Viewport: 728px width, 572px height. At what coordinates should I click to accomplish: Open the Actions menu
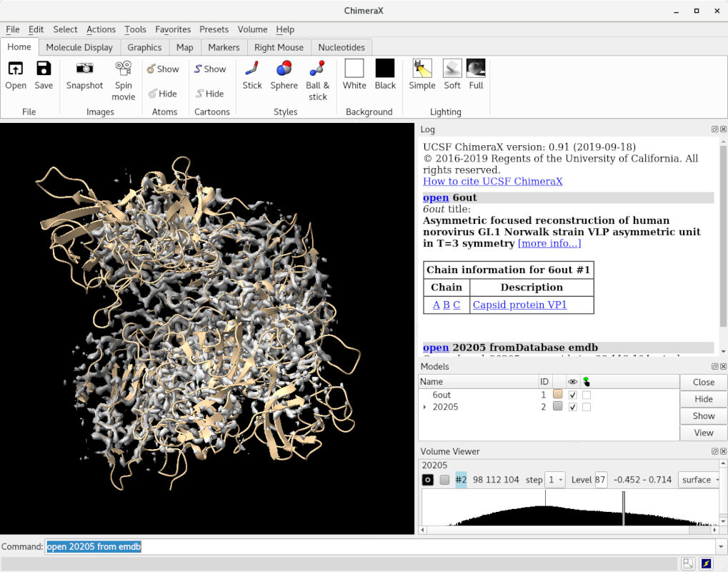point(101,29)
